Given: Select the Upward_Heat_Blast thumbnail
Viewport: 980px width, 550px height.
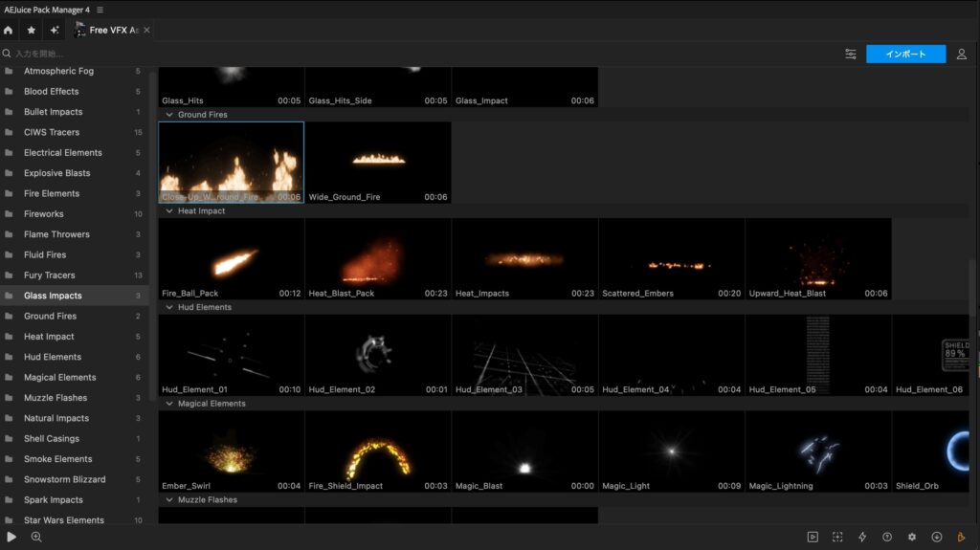Looking at the screenshot, I should pos(818,259).
